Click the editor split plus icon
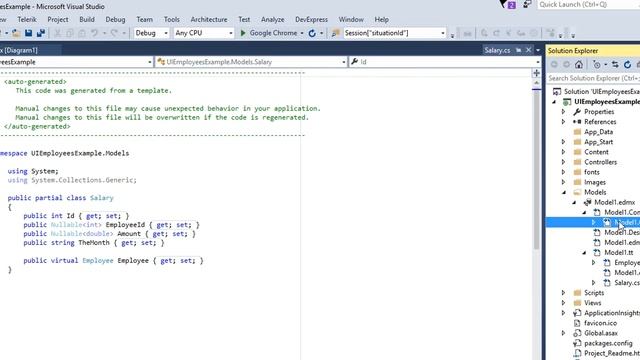Screen dimensions: 640x360 (536, 73)
